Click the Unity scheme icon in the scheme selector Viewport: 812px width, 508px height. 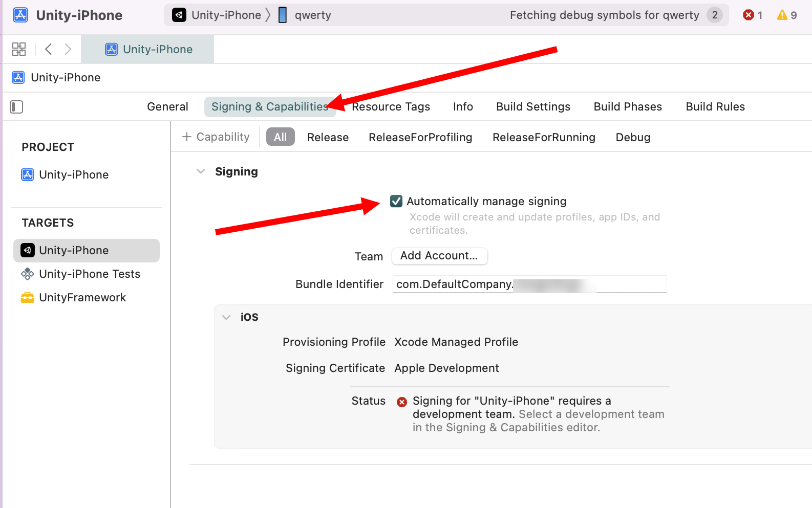pos(179,15)
